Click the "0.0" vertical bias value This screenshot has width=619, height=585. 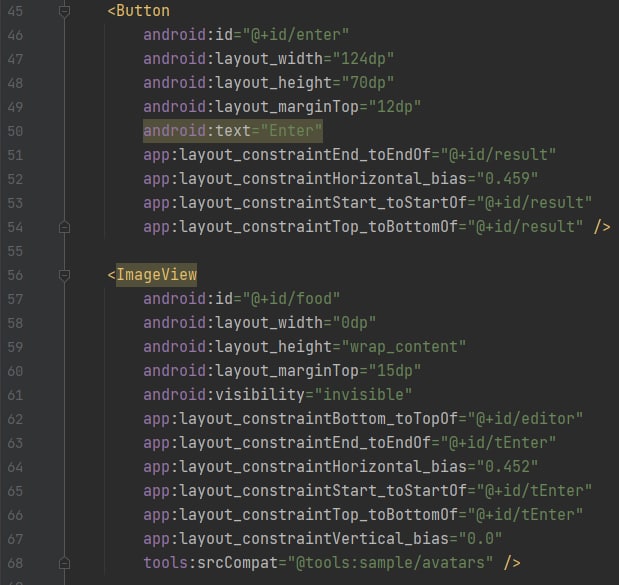tap(480, 539)
